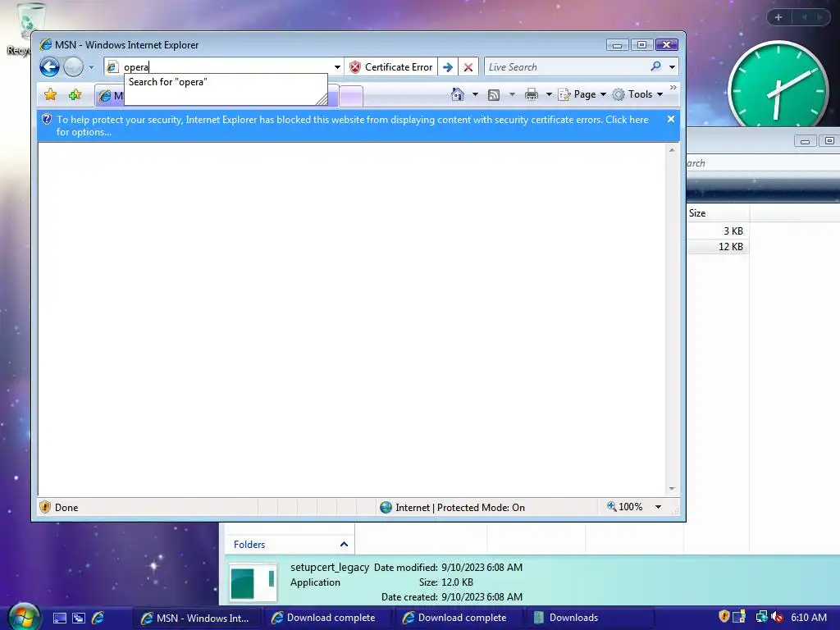The image size is (840, 630).
Task: Collapse the Folders pane in Downloads window
Action: (x=344, y=545)
